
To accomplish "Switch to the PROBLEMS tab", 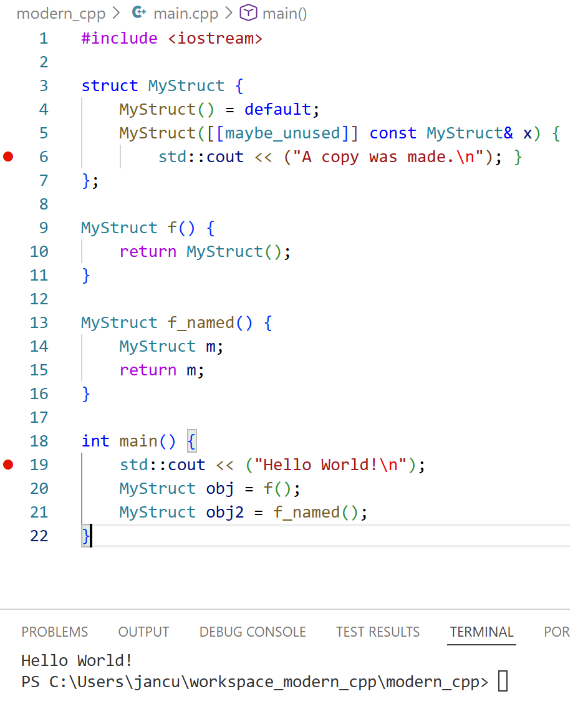I will point(55,632).
